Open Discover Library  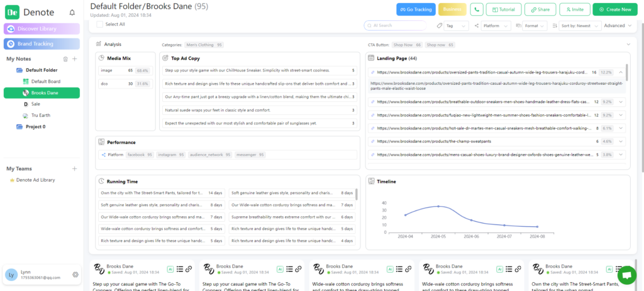point(42,29)
